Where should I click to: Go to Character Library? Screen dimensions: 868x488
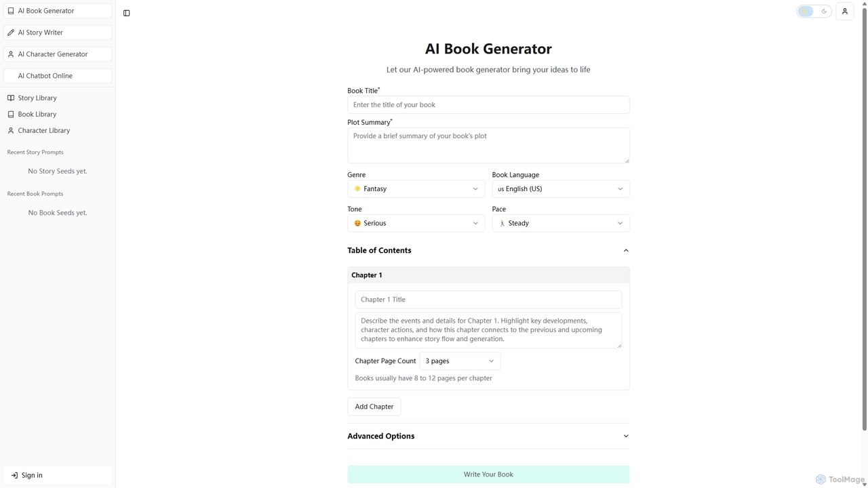(x=58, y=130)
